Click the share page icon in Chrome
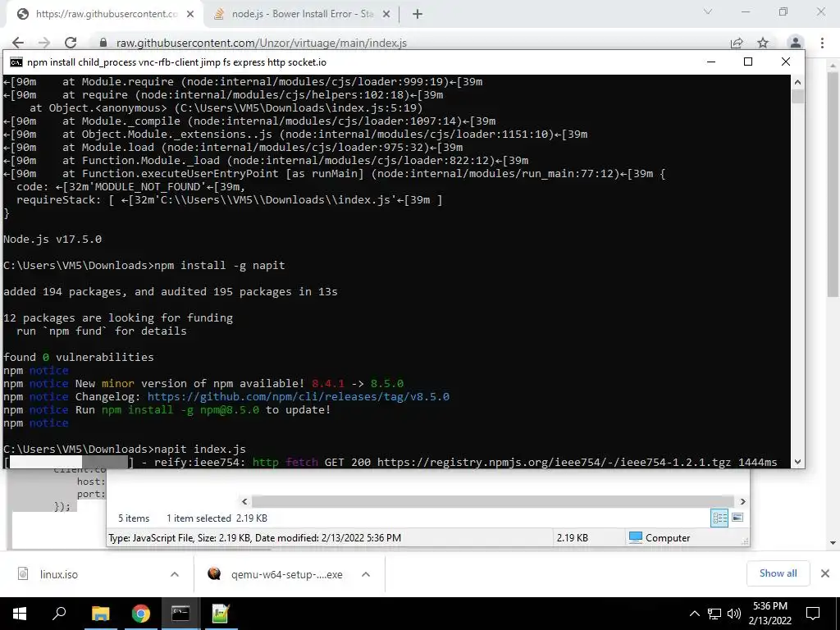This screenshot has width=840, height=630. pos(737,43)
